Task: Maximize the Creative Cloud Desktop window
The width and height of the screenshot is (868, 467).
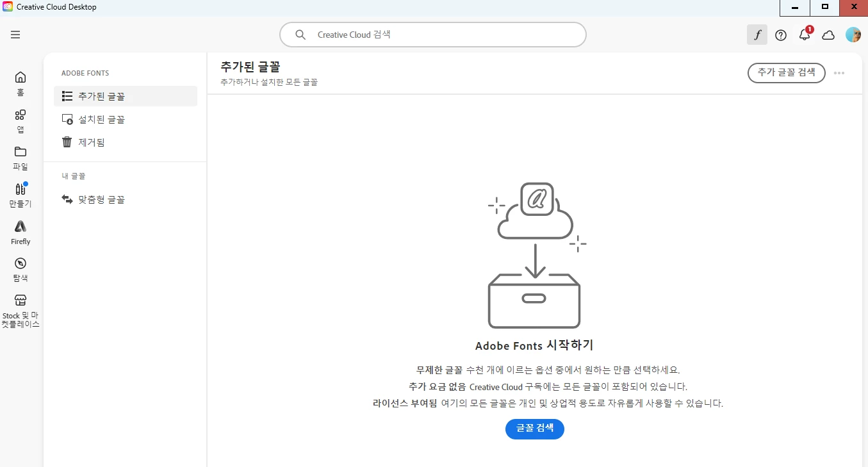Action: 825,8
